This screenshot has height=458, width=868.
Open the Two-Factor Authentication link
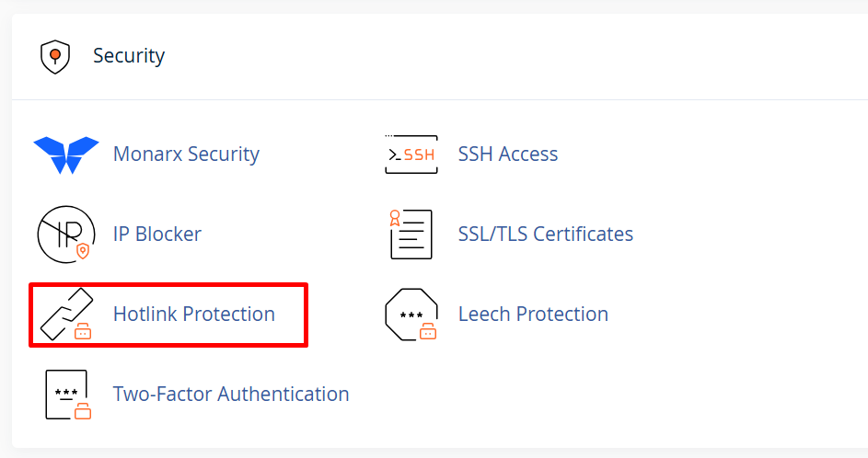tap(231, 395)
